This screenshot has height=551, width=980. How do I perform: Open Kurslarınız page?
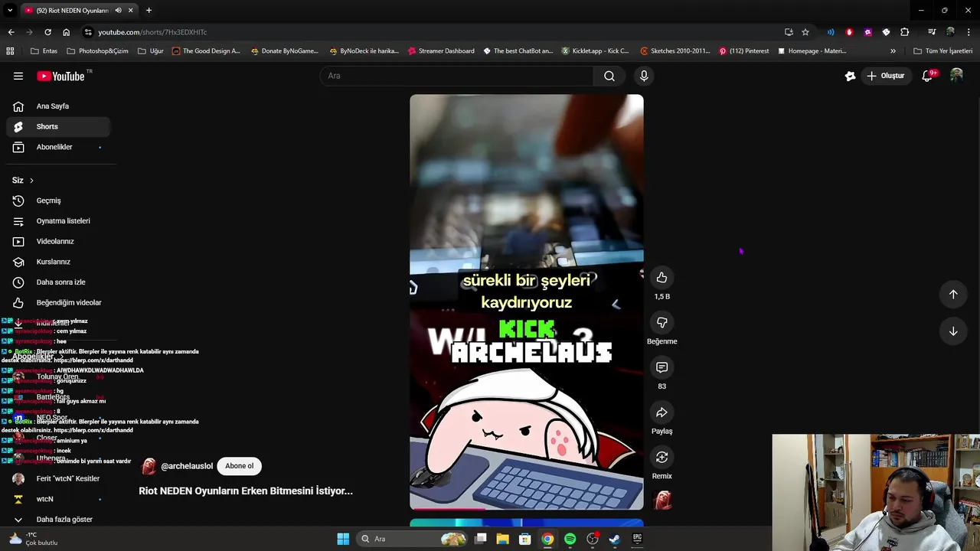[58, 262]
